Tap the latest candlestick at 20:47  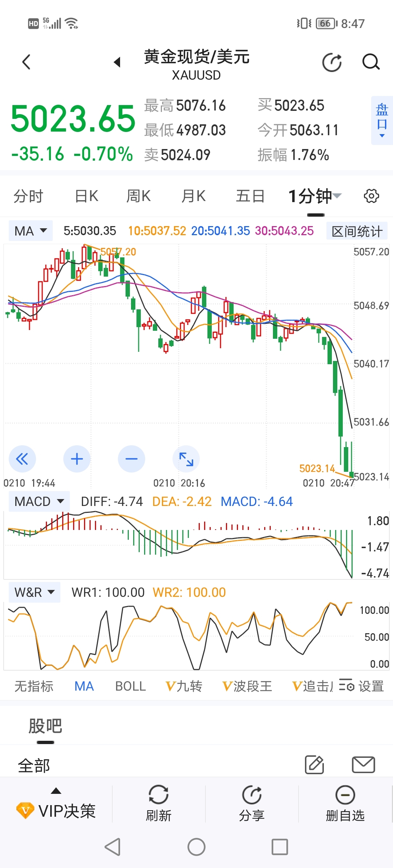click(x=352, y=459)
